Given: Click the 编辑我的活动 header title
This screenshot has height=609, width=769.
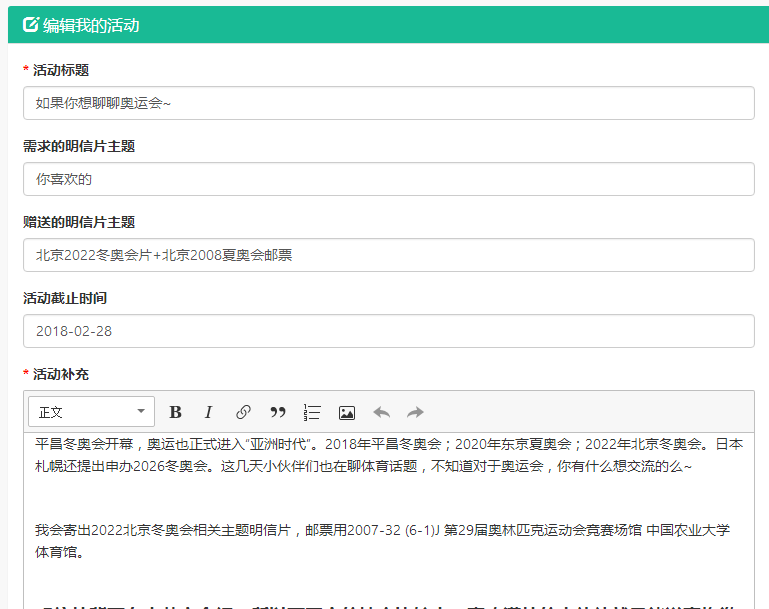Looking at the screenshot, I should tap(91, 25).
